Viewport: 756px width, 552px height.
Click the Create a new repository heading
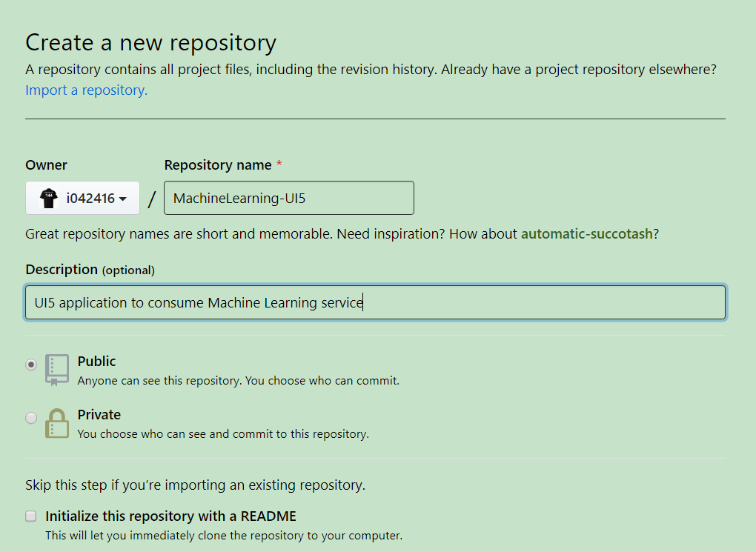(x=151, y=43)
